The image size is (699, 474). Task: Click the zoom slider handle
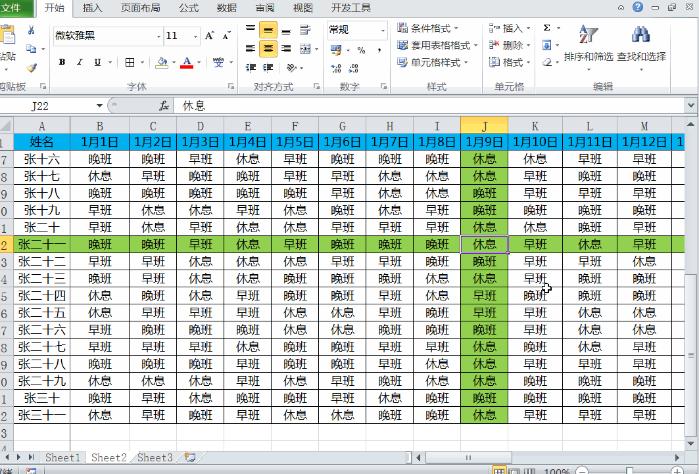tap(629, 471)
